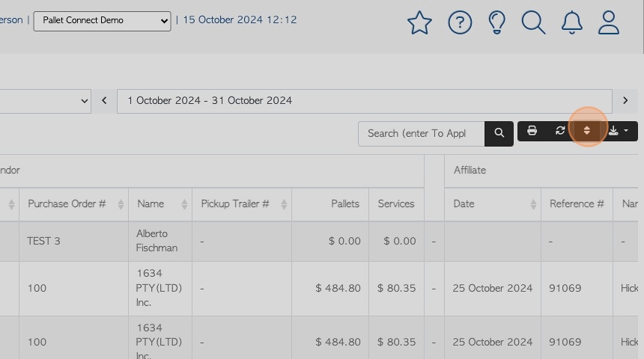Click the print icon in toolbar

click(532, 131)
